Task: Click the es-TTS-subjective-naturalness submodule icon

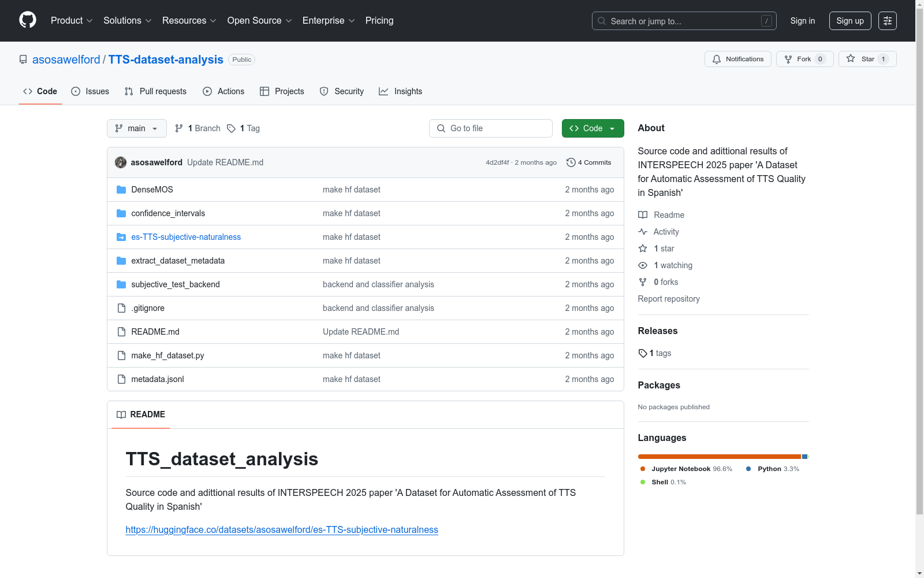Action: point(121,237)
